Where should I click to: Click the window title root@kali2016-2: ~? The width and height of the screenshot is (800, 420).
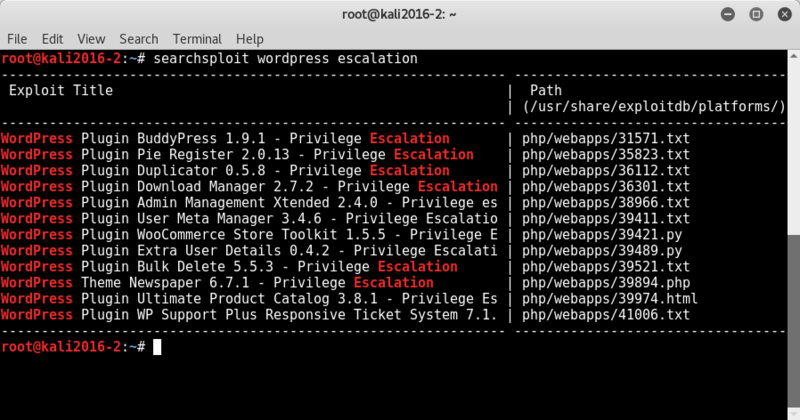pyautogui.click(x=399, y=14)
